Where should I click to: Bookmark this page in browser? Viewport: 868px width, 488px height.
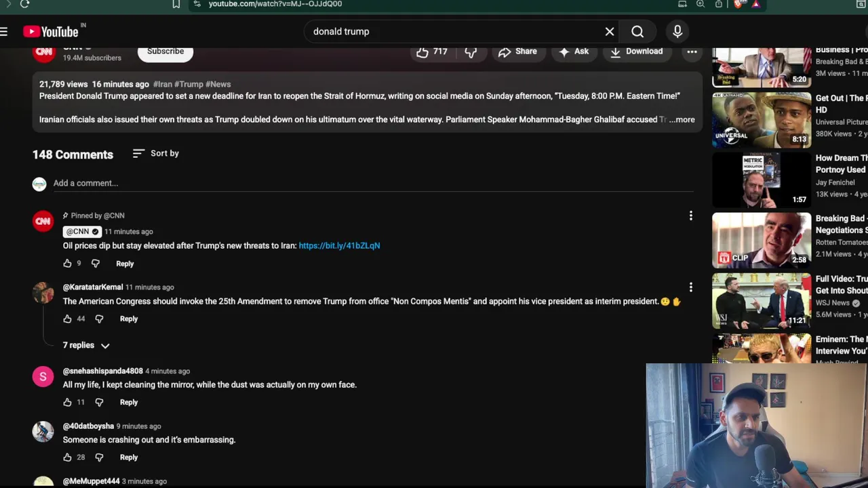(176, 4)
